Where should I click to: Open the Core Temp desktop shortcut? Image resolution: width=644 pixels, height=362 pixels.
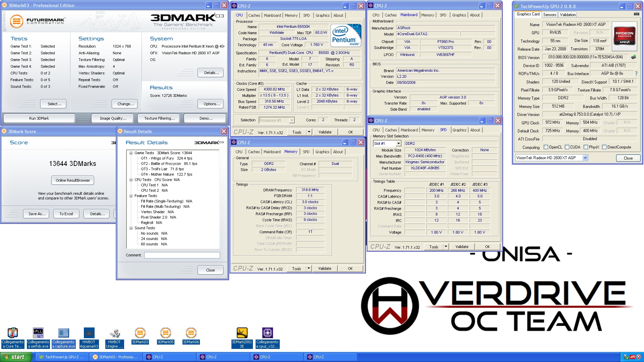pyautogui.click(x=12, y=338)
